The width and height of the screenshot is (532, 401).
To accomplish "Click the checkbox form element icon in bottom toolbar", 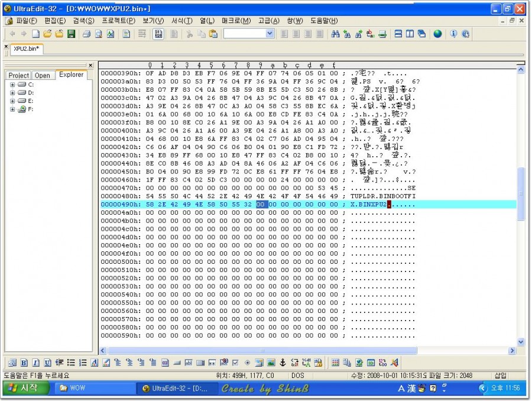I will pyautogui.click(x=235, y=363).
